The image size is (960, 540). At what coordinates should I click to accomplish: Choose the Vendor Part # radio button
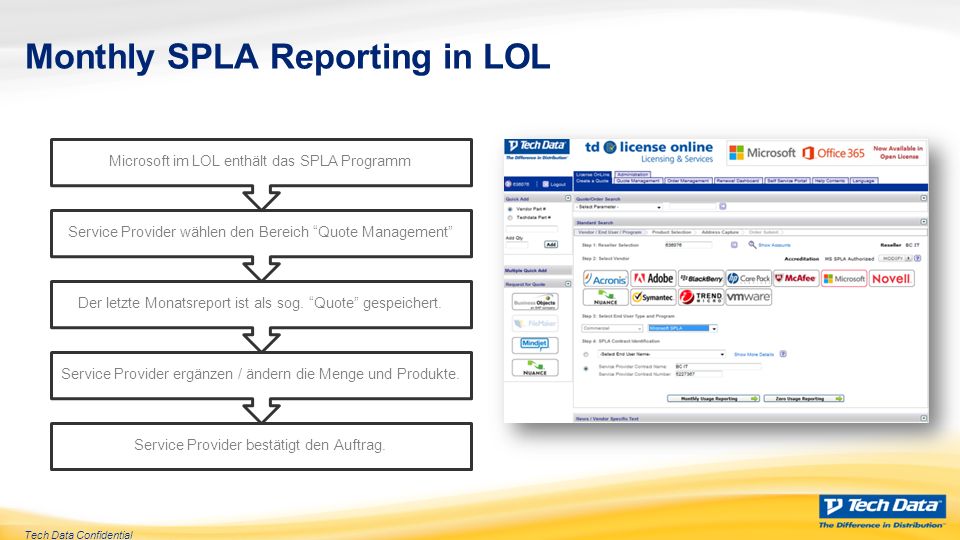pos(510,209)
